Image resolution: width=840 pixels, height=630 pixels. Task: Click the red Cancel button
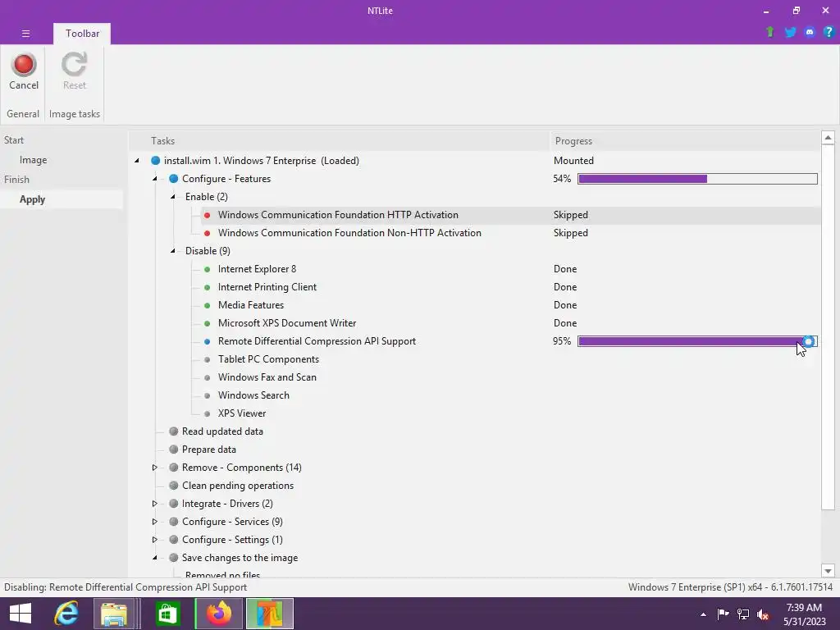(x=24, y=71)
